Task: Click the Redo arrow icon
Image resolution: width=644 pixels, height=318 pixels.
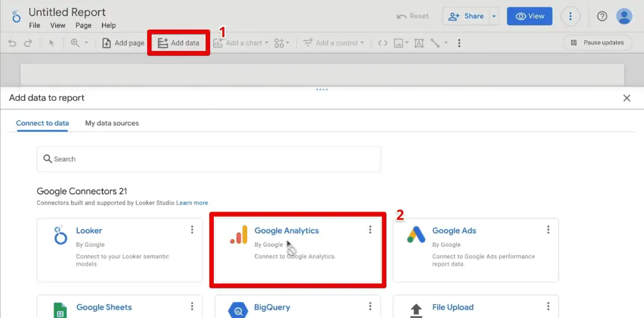Action: [x=28, y=43]
